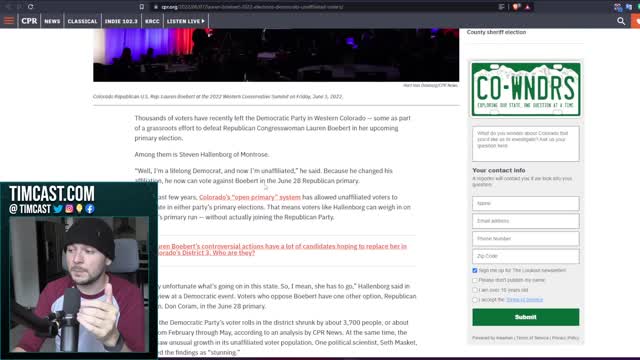The width and height of the screenshot is (640, 360).
Task: Open the site search magnifier icon
Action: [621, 21]
